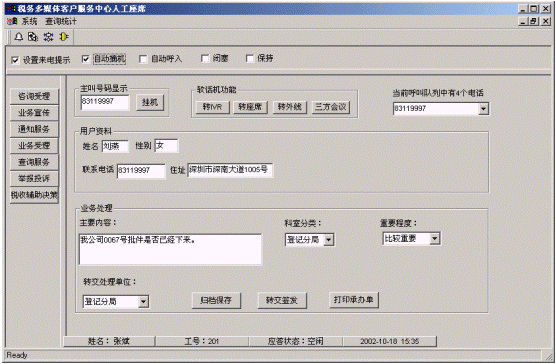556x364 pixels.
Task: Click the 三方会议 button
Action: pos(330,107)
